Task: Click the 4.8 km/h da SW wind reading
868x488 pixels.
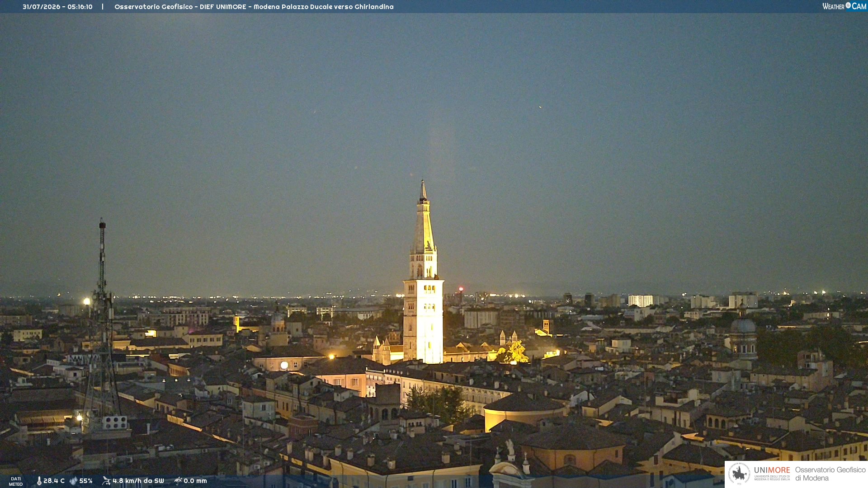Action: click(138, 481)
